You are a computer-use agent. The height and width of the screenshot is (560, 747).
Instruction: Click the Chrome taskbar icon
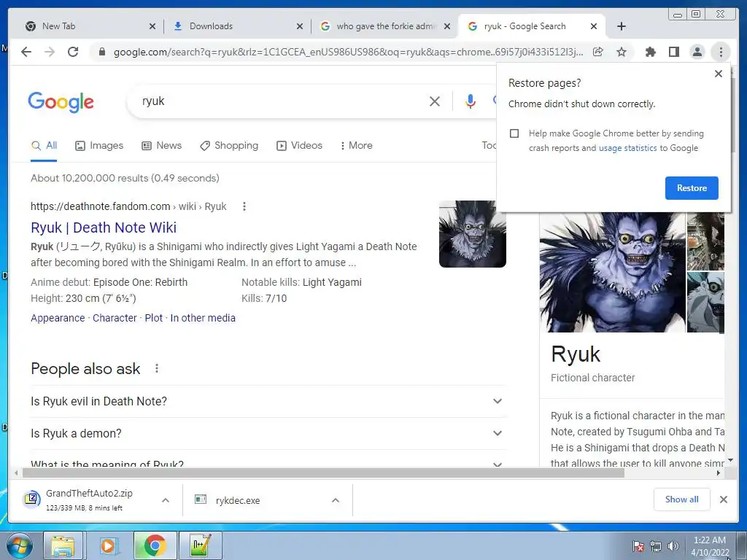point(155,546)
